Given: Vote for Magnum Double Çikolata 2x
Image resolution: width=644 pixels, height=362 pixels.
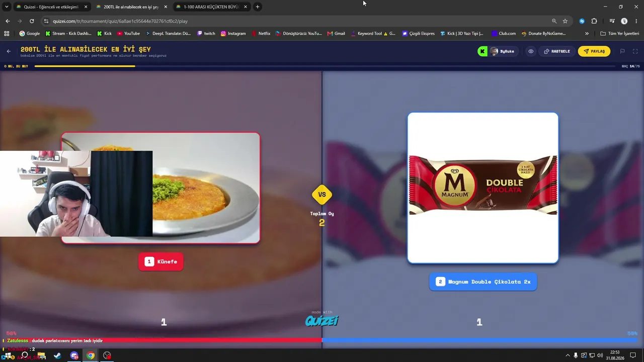Looking at the screenshot, I should pos(483,282).
